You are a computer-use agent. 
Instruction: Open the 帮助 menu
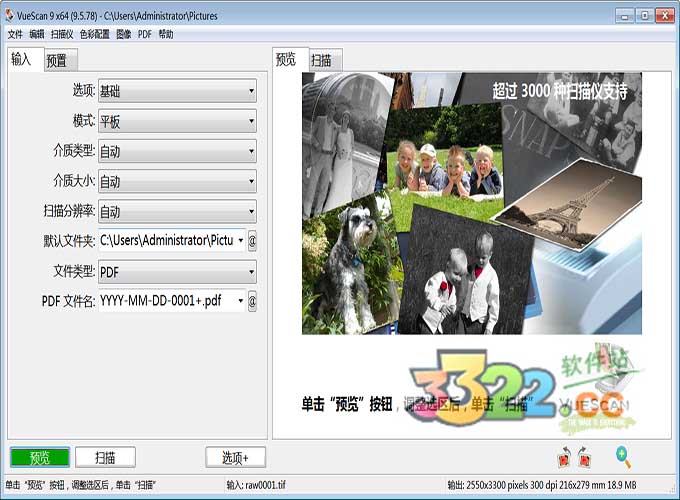tap(166, 34)
